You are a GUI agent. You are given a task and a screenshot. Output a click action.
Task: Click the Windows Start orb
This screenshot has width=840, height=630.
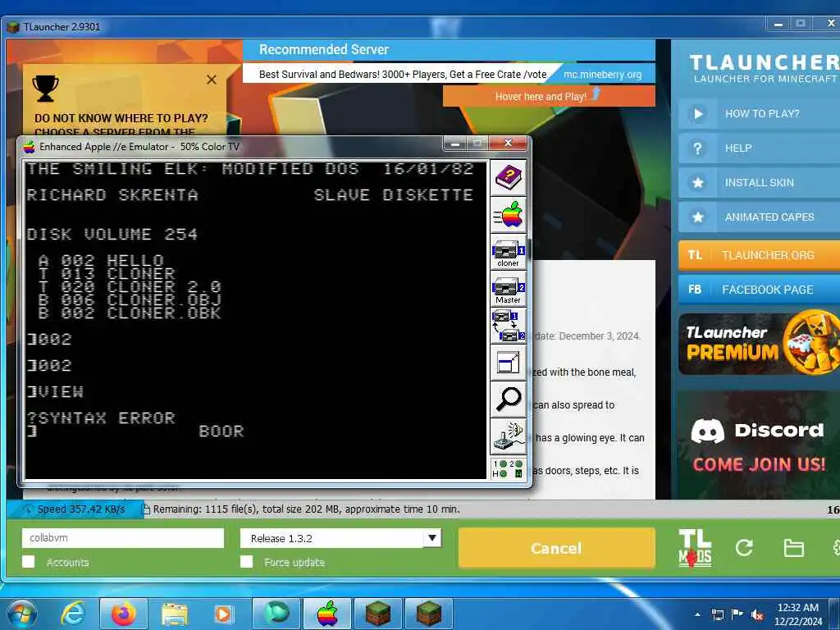coord(21,614)
